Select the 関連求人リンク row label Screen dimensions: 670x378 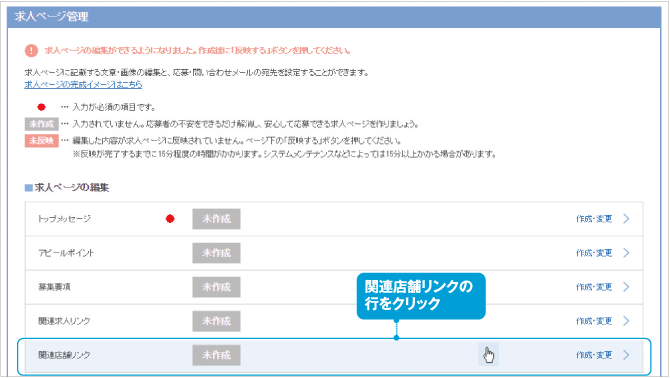click(x=64, y=321)
